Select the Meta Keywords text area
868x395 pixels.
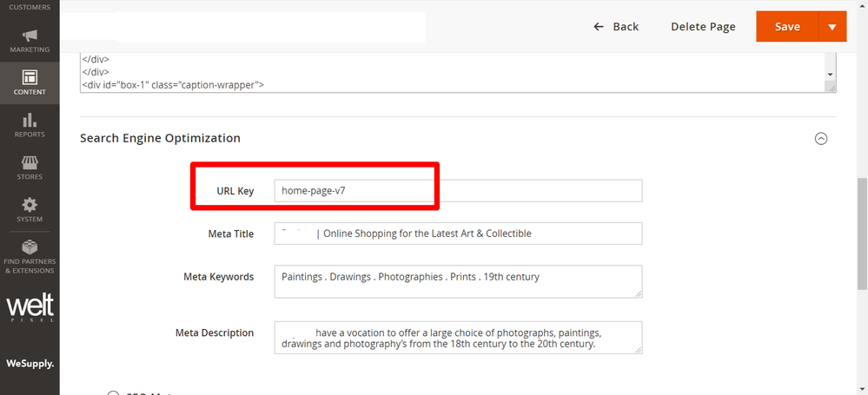click(457, 282)
